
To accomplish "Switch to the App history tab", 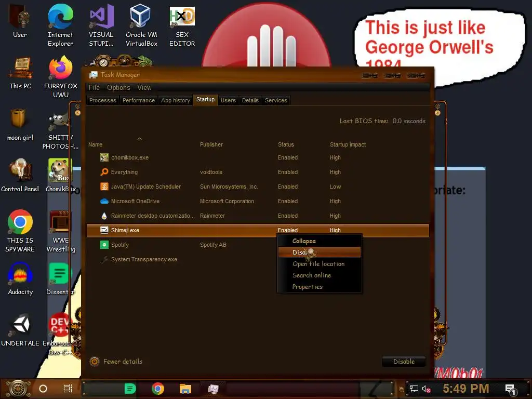I will coord(176,100).
